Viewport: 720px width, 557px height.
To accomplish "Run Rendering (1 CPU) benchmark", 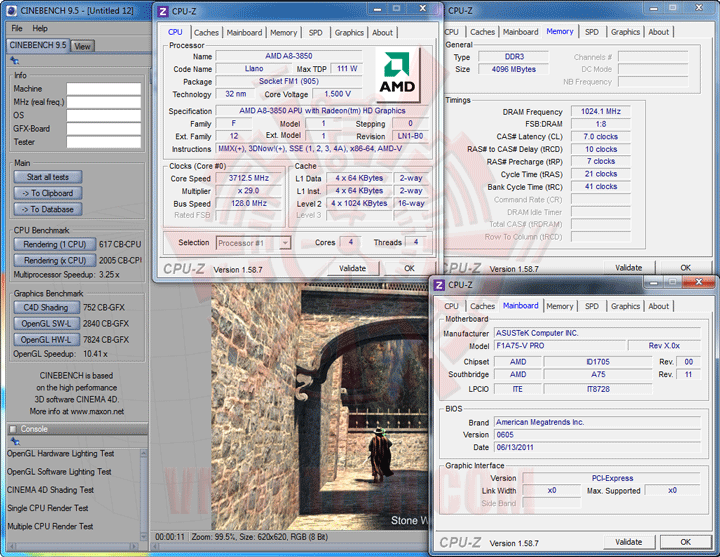I will (55, 244).
